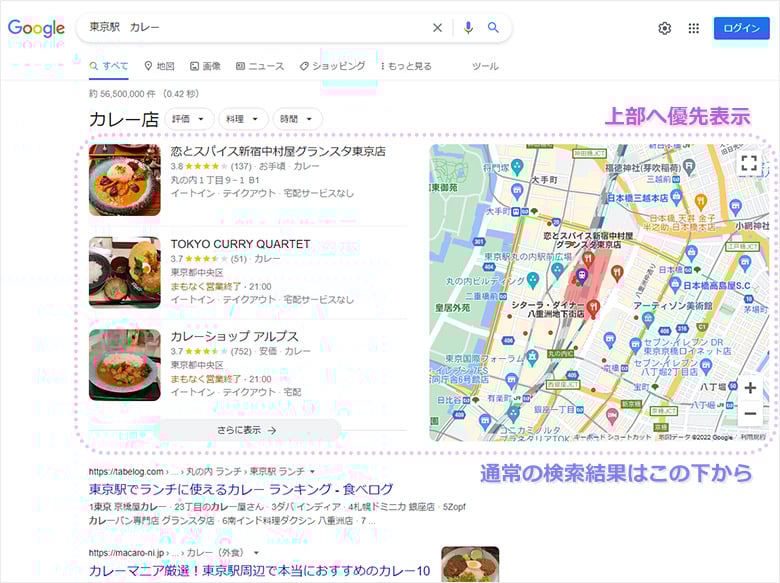Expand the 料理 filter dropdown

[243, 119]
